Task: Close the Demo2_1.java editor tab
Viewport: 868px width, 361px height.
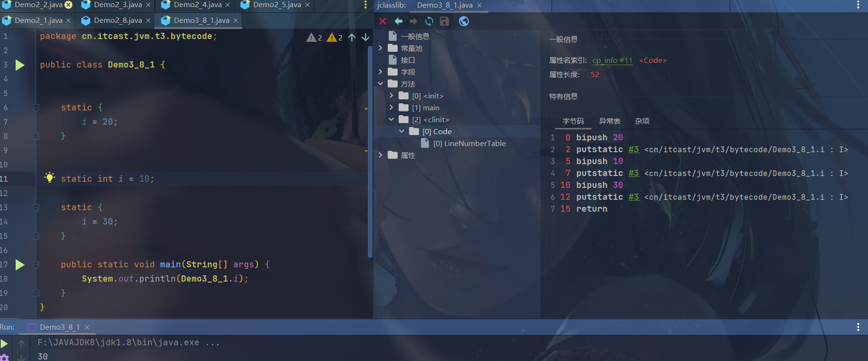Action: tap(68, 20)
